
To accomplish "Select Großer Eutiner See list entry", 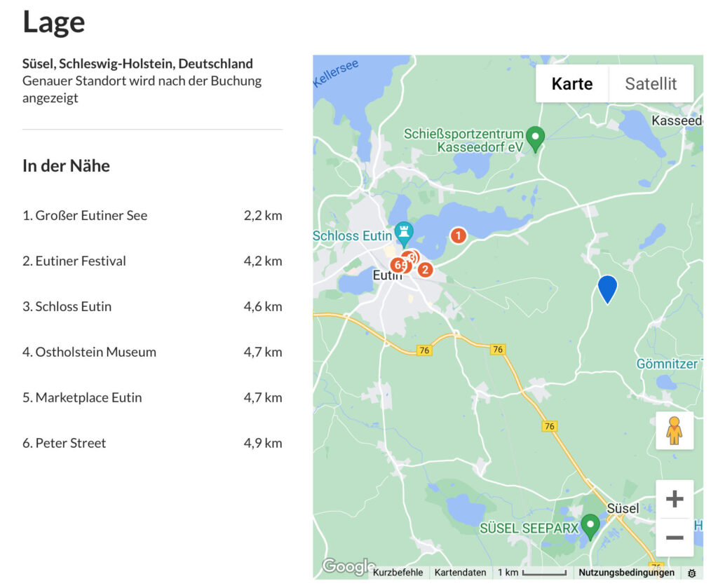I will (x=85, y=215).
